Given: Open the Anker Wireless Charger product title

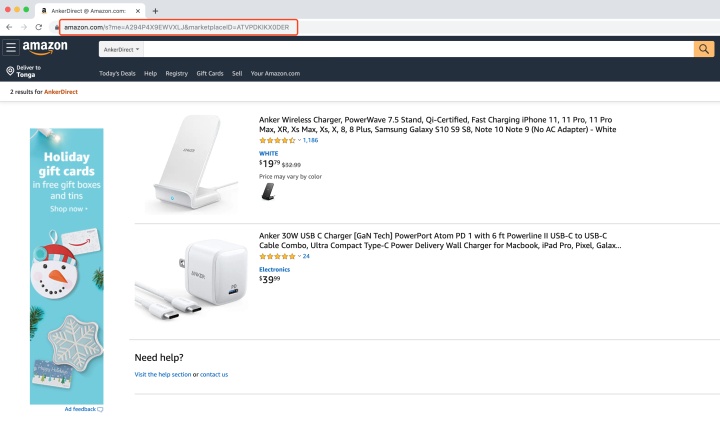Looking at the screenshot, I should (437, 124).
